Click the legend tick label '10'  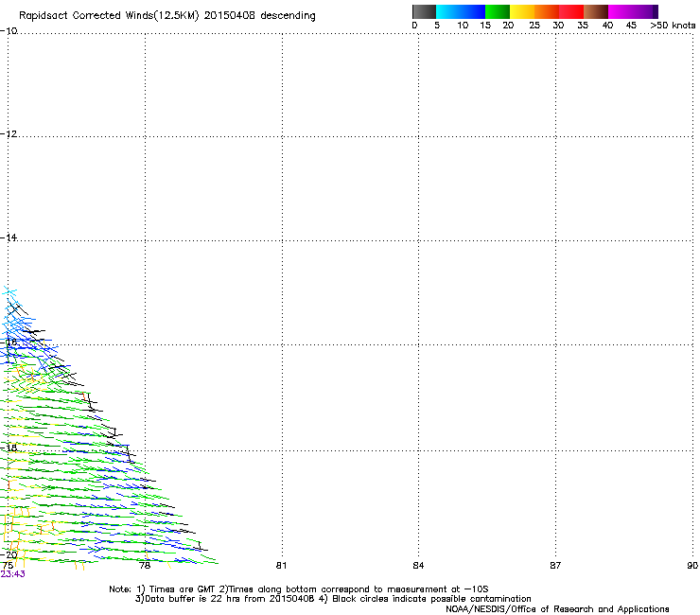[x=463, y=26]
